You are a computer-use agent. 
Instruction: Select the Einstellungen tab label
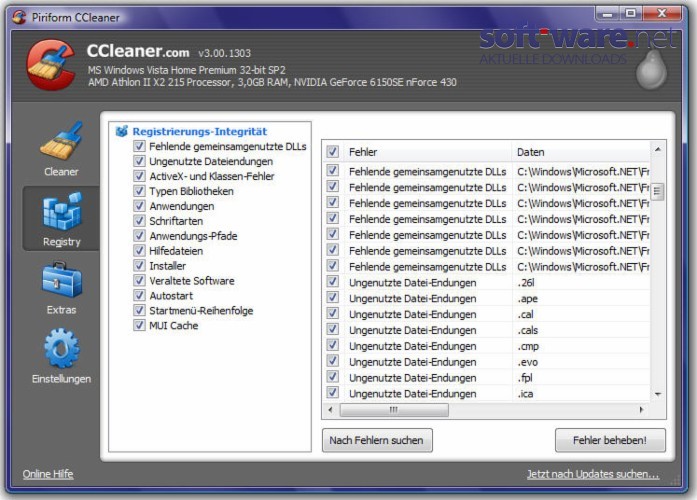tap(61, 379)
